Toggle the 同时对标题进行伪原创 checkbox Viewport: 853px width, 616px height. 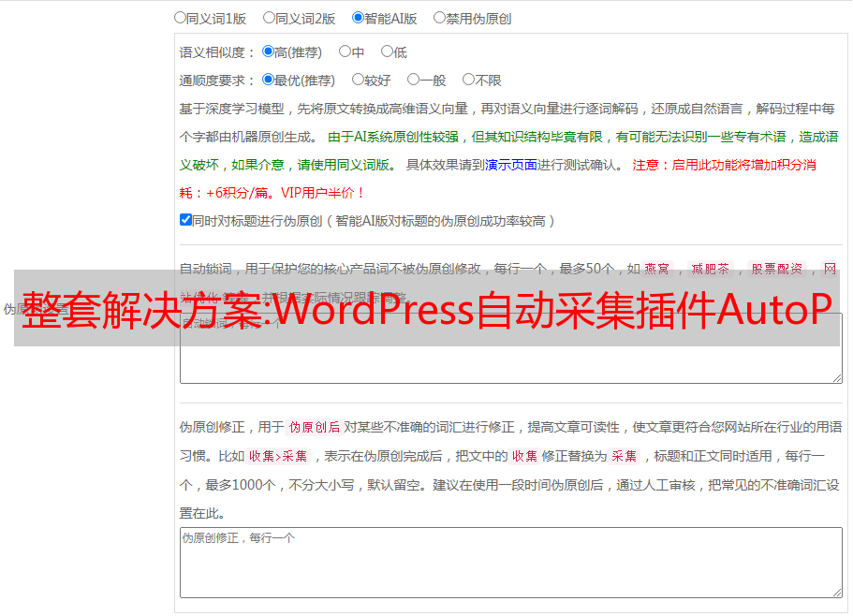click(x=185, y=220)
